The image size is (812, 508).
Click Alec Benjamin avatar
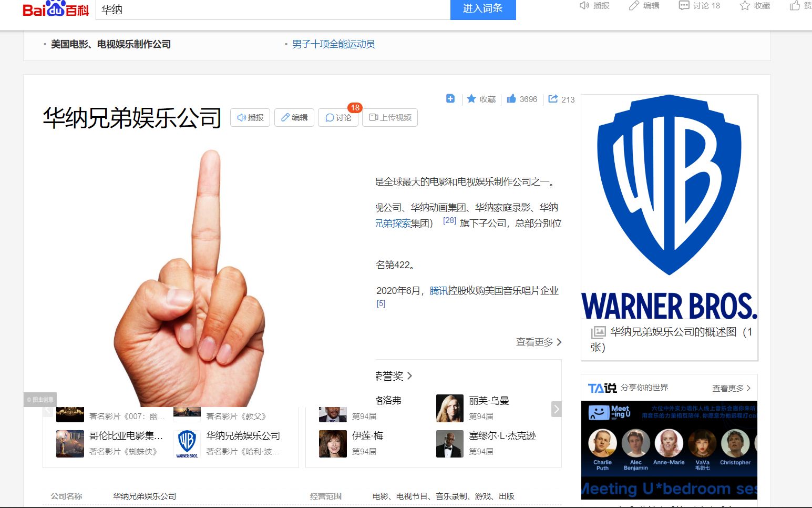click(x=636, y=443)
